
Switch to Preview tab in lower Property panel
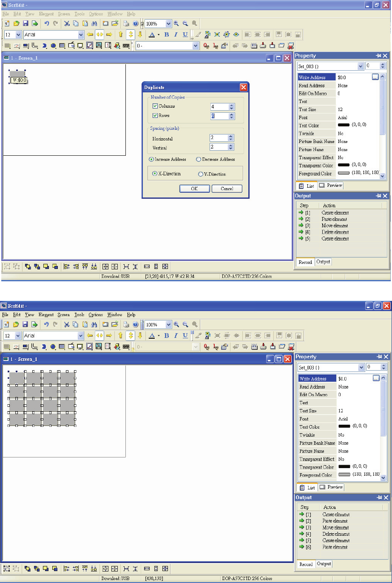tap(331, 487)
